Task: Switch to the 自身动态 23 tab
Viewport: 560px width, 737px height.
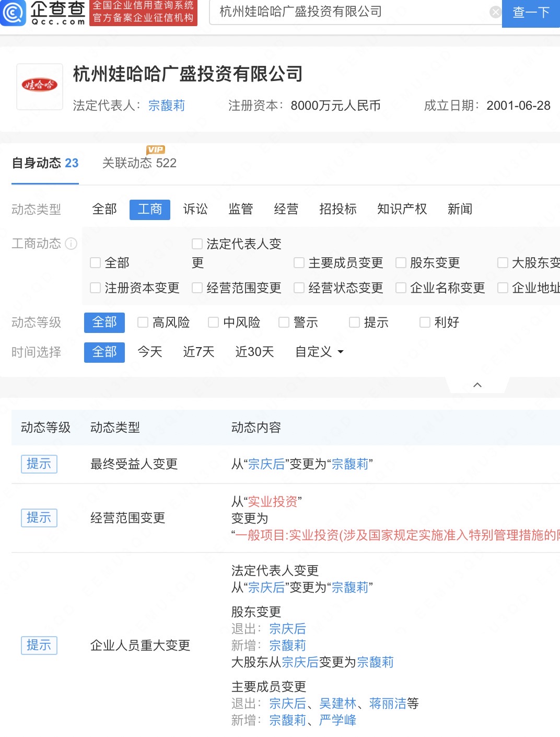Action: (x=45, y=163)
